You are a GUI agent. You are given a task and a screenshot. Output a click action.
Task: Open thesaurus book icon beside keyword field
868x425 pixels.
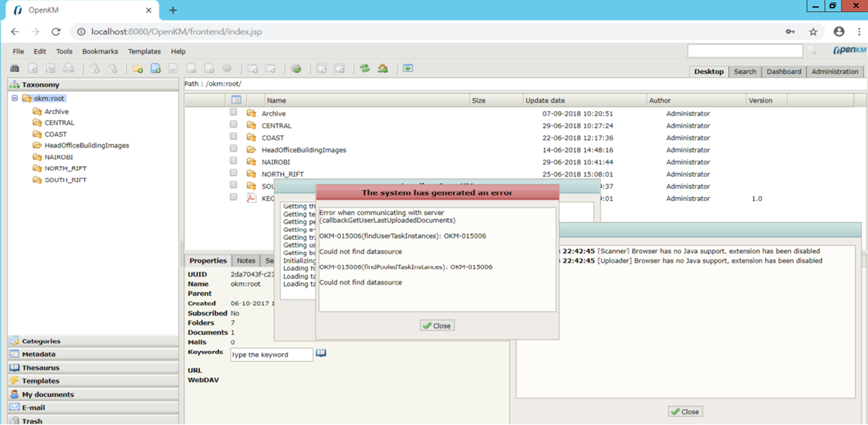coord(321,353)
